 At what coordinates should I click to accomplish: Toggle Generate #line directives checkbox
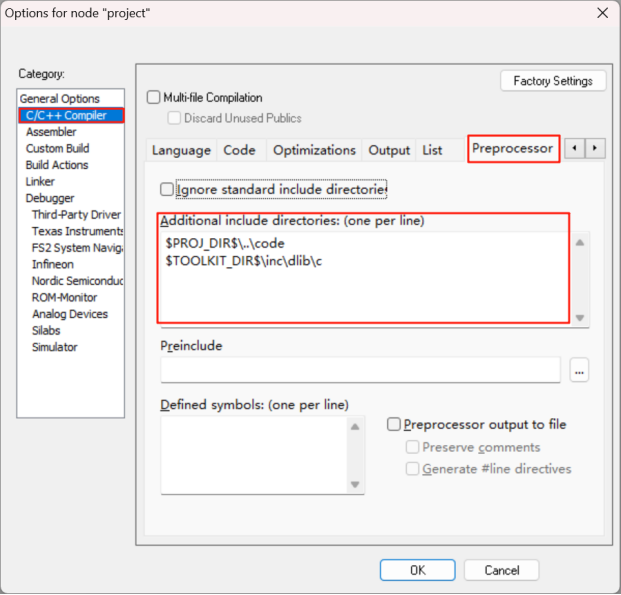(412, 469)
